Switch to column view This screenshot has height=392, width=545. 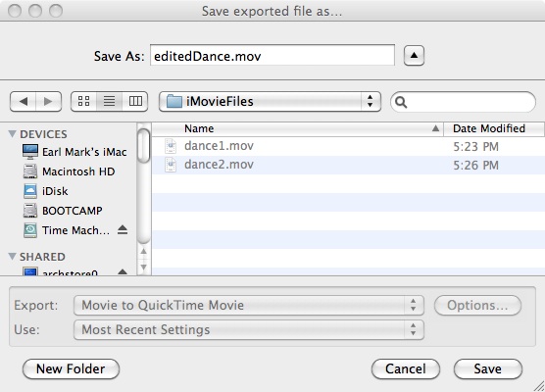point(135,102)
